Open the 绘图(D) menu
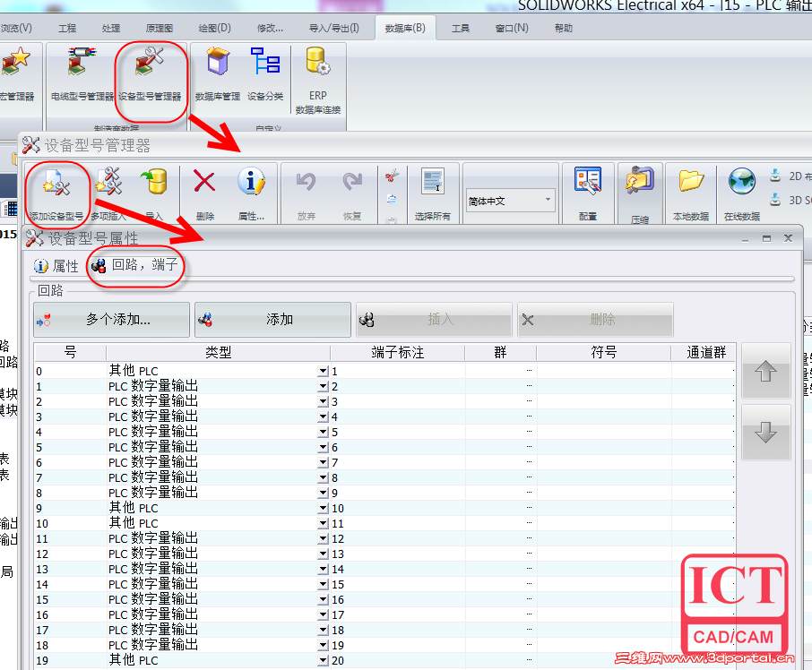The width and height of the screenshot is (812, 670). [214, 28]
